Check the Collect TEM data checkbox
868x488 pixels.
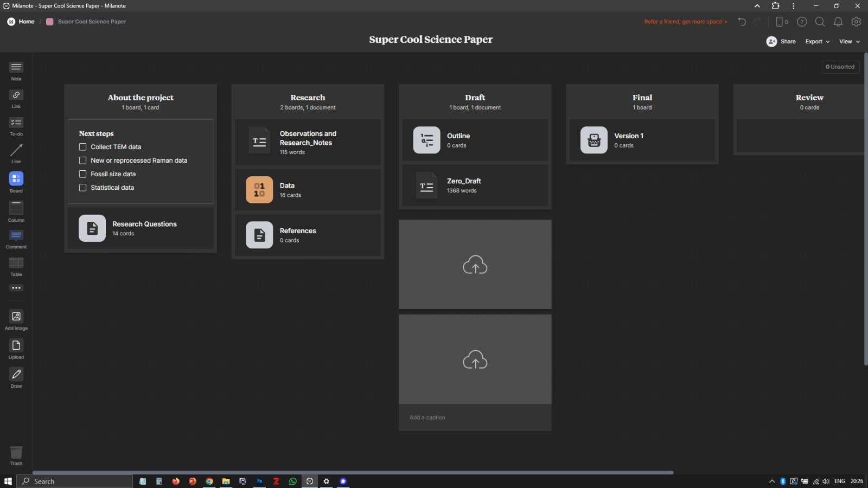(83, 147)
